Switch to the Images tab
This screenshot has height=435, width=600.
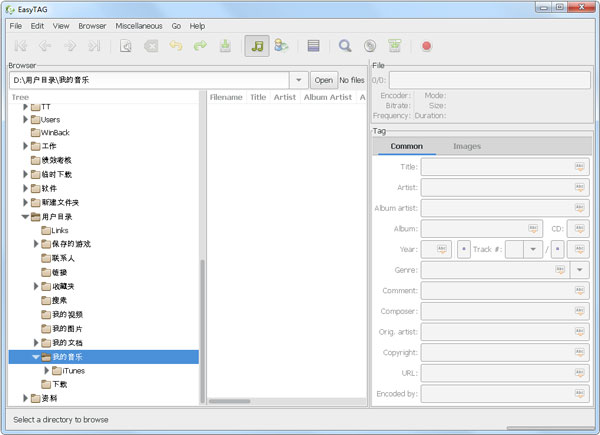[x=467, y=146]
